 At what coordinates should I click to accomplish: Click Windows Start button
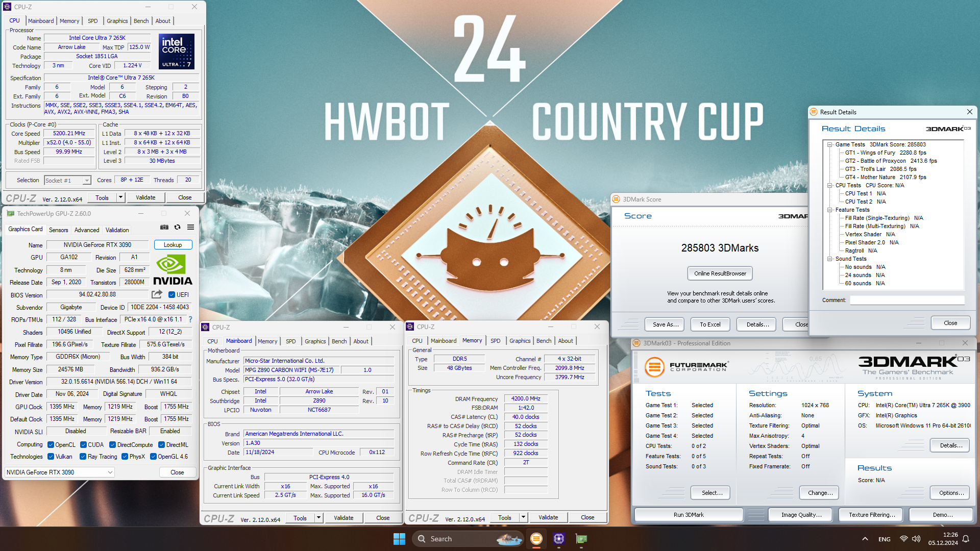[399, 539]
